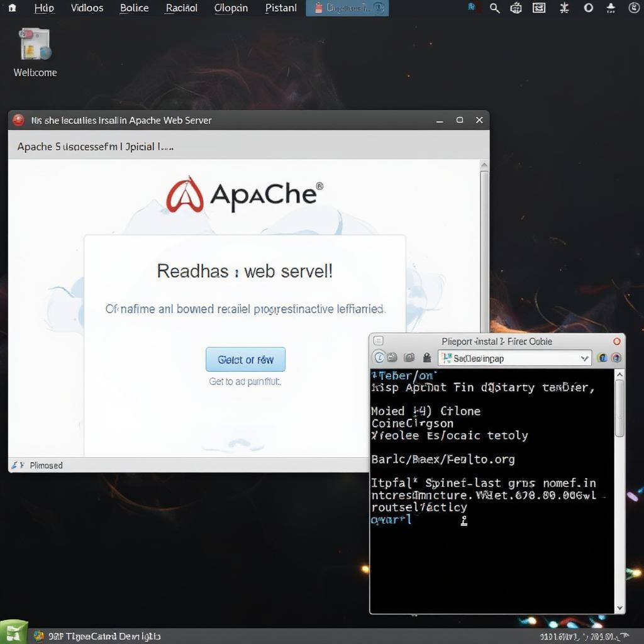This screenshot has width=644, height=644.
Task: Open the Wellcome desktop icon
Action: click(x=35, y=52)
